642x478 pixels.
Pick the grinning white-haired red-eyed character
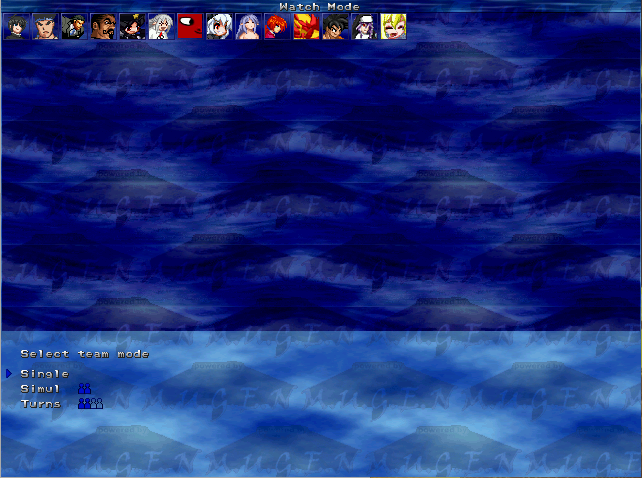coord(219,27)
